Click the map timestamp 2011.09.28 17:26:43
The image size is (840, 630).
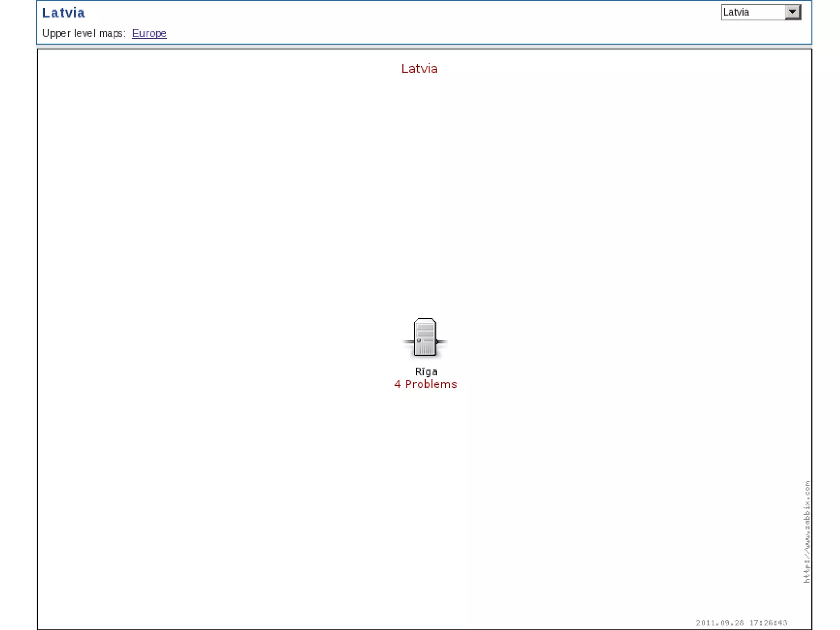(x=741, y=623)
